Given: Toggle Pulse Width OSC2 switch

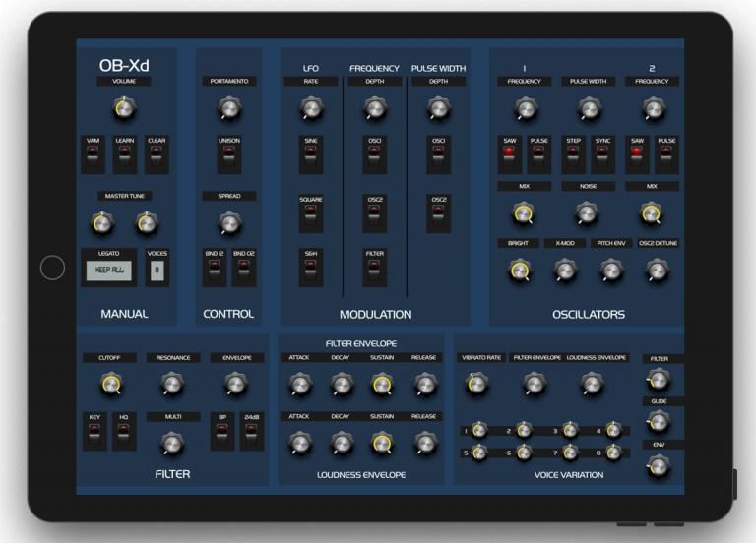Looking at the screenshot, I should (438, 213).
